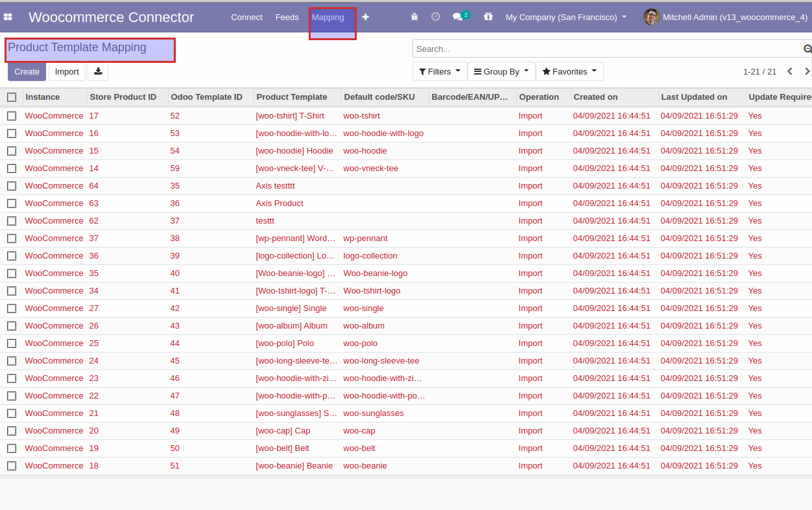Open the debug bug icon menu
The image size is (812, 510).
click(414, 17)
